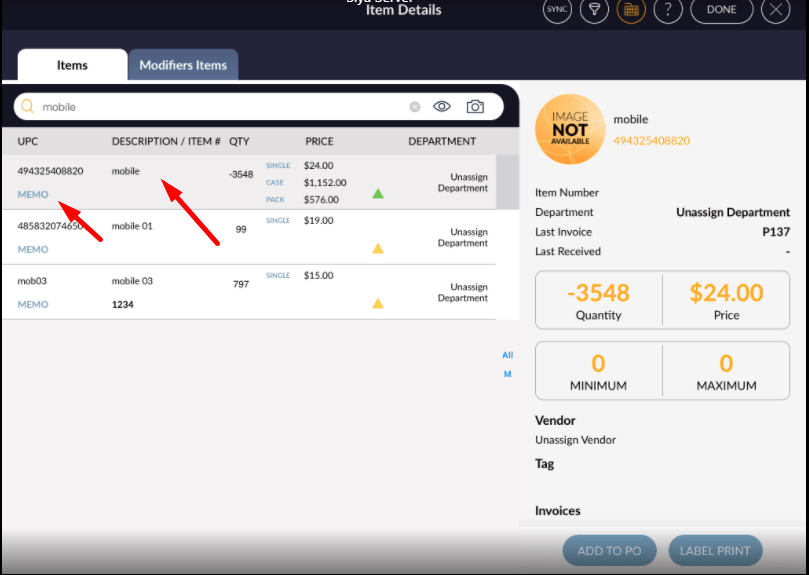Open the filter funnel icon
This screenshot has height=575, width=809.
[594, 10]
